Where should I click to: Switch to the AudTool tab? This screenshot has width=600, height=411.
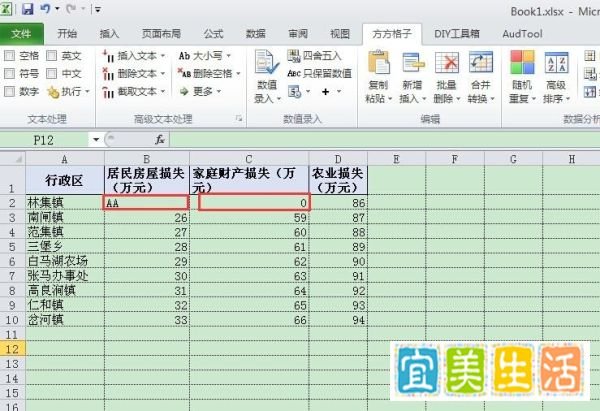pos(522,34)
